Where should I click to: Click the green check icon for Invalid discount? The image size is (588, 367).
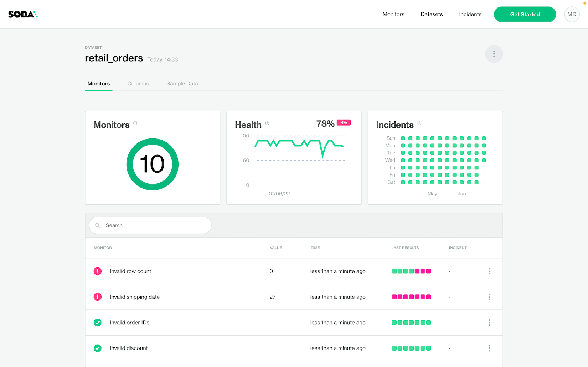(98, 348)
